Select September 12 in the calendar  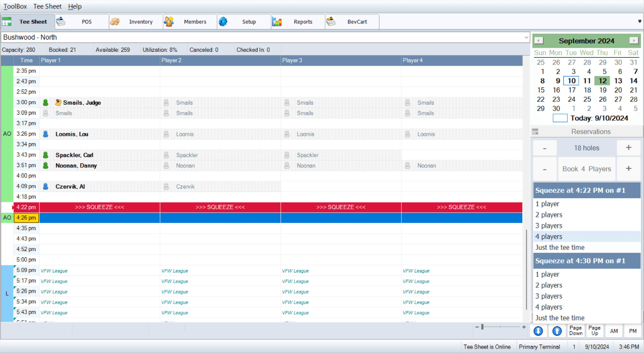pos(602,81)
